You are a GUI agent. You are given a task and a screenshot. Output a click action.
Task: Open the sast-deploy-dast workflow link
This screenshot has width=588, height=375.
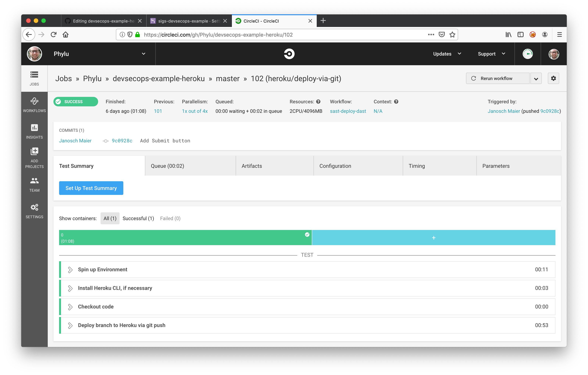point(348,111)
